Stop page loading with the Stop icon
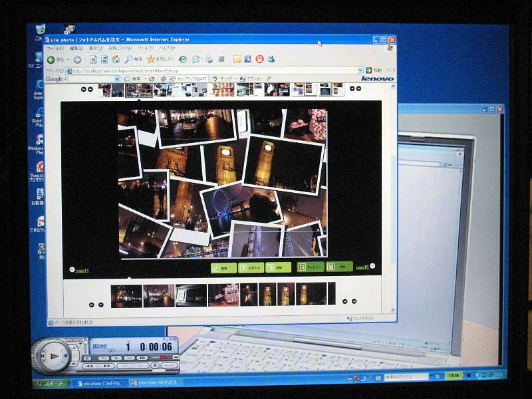Screen dimensions: 532x399 [93, 60]
